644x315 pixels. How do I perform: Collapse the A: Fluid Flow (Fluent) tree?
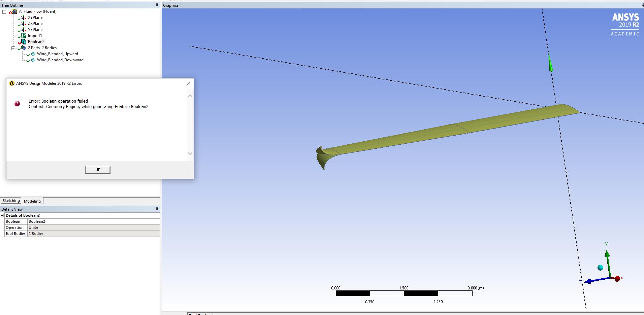pos(4,12)
